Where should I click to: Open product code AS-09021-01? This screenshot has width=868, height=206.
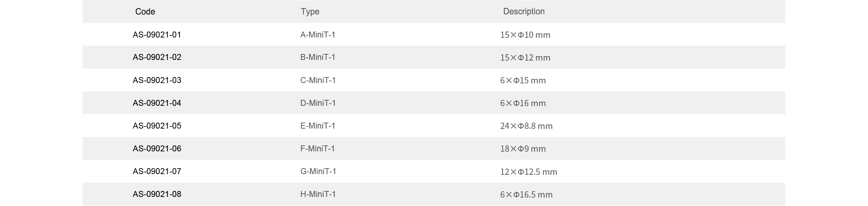coord(157,35)
